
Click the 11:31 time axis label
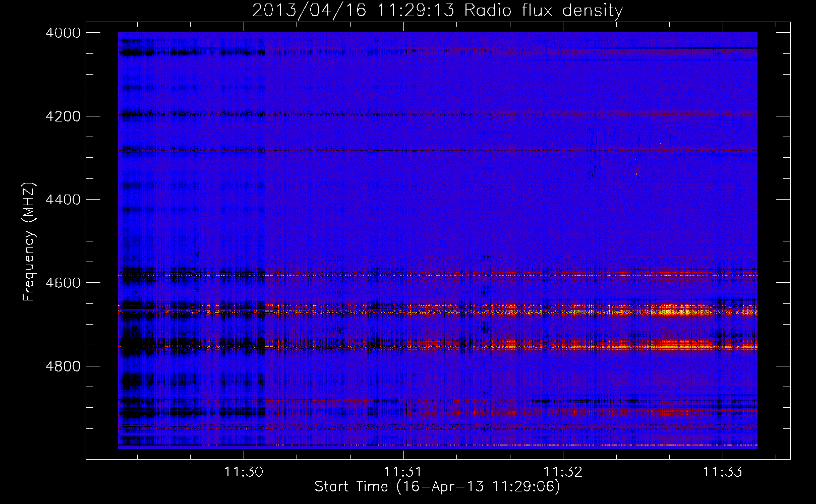pos(403,472)
